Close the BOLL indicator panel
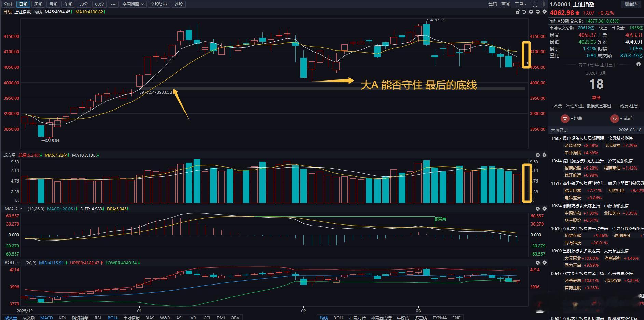Viewport: 644px width, 320px height. point(538,263)
